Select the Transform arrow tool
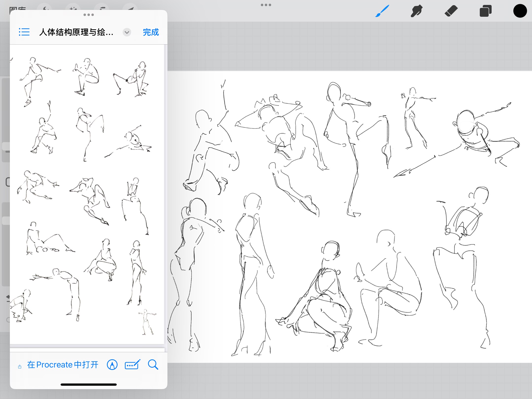 point(131,7)
